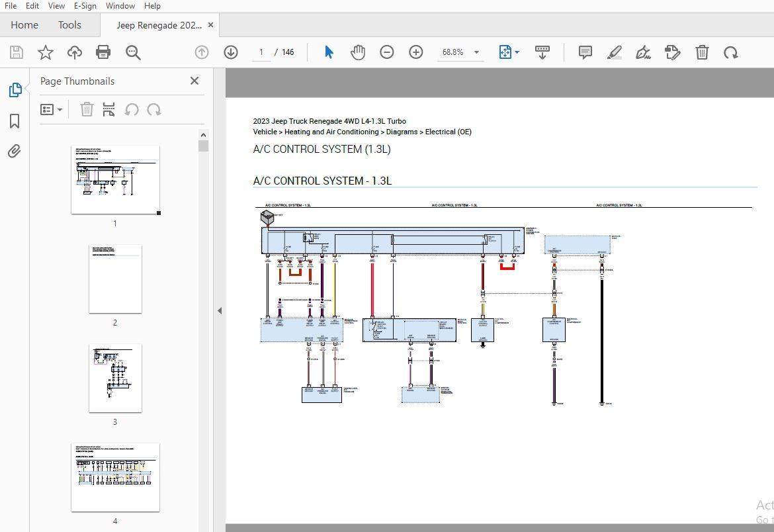Click the battery symbol in diagram
774x532 pixels.
pos(267,217)
